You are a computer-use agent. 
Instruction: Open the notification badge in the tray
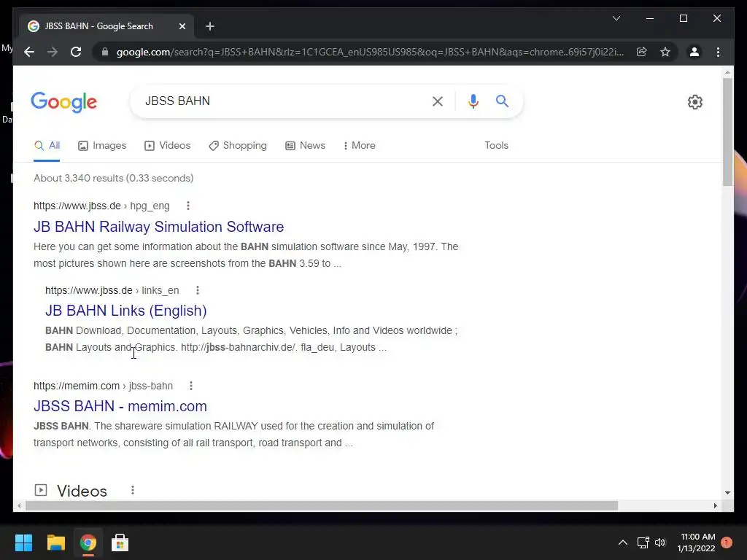(x=727, y=542)
